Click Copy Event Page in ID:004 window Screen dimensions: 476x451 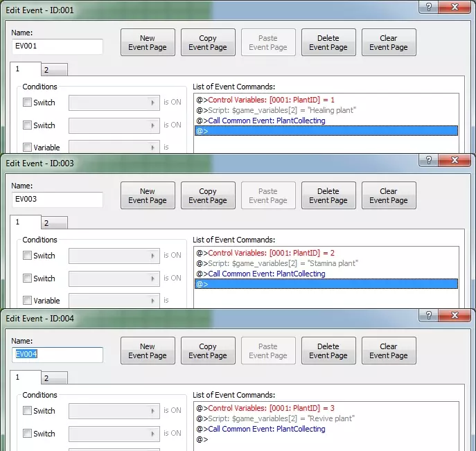click(x=208, y=351)
